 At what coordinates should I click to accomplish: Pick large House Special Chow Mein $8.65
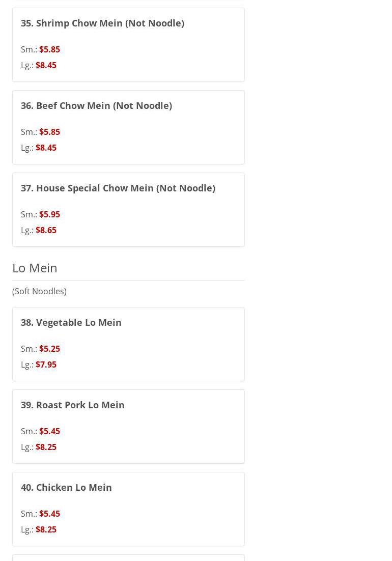(x=46, y=230)
